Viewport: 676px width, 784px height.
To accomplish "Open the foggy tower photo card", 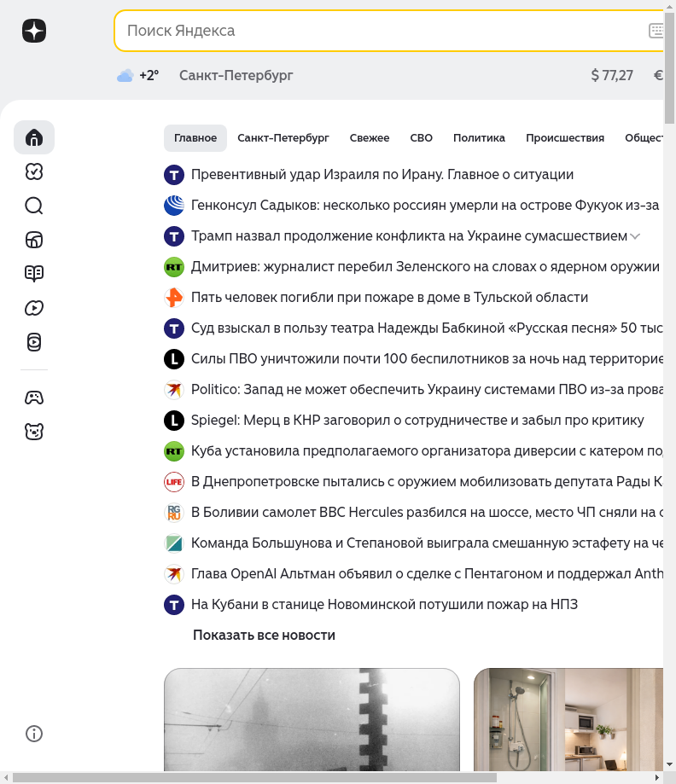I will [x=312, y=719].
